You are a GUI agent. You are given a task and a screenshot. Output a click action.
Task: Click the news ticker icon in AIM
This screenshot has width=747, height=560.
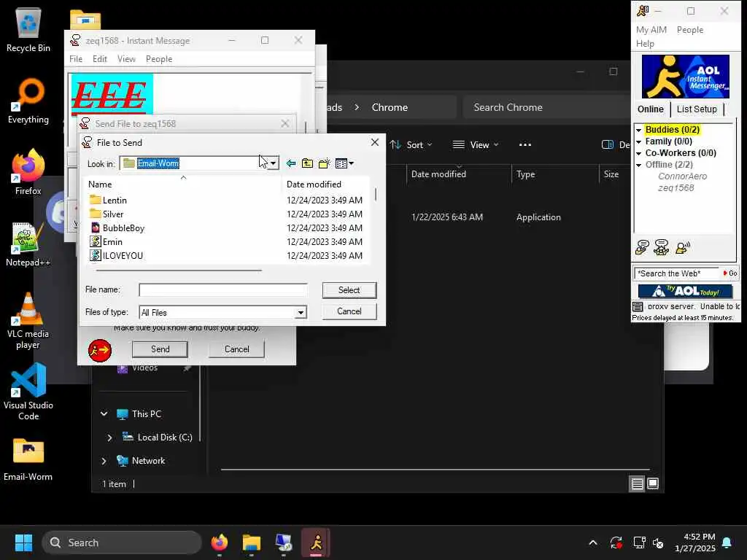(x=638, y=306)
